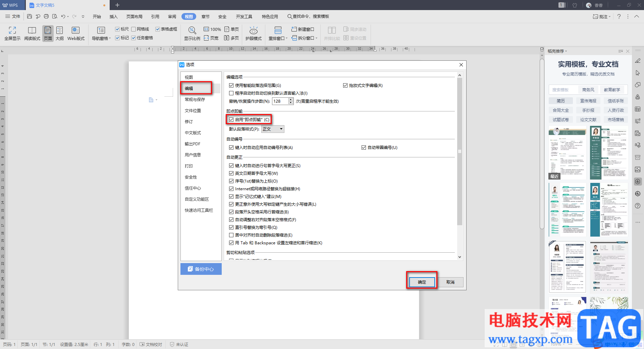Click the image icon in right sidebar
This screenshot has width=644, height=349.
[638, 169]
